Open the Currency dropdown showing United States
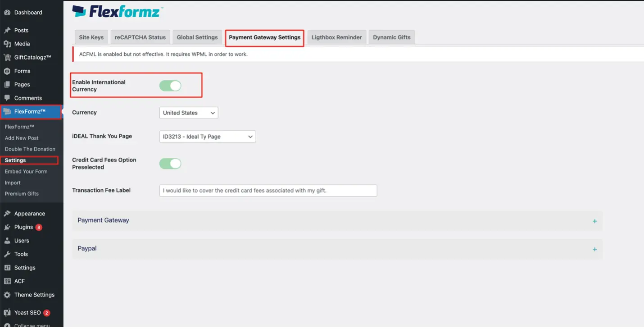 189,113
